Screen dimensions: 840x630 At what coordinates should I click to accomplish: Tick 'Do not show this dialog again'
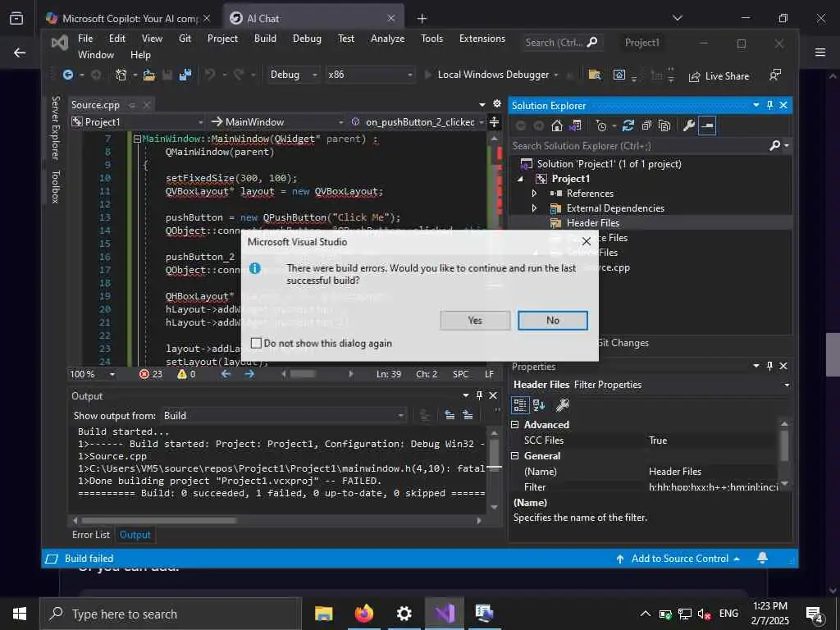click(x=257, y=344)
